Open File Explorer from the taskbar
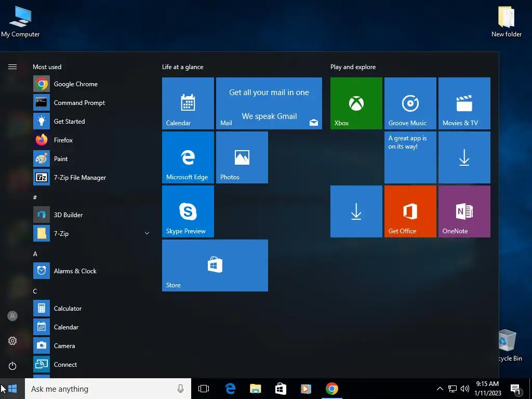This screenshot has height=399, width=532. (x=256, y=389)
